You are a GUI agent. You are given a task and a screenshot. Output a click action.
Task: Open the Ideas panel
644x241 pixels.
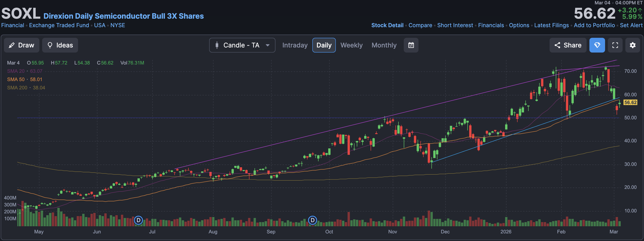pos(60,45)
